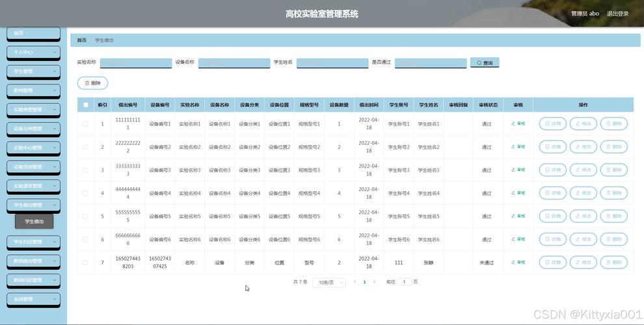Click 修改 for row 学生姓名6
Screen dimensions: 644x325
tap(584, 239)
